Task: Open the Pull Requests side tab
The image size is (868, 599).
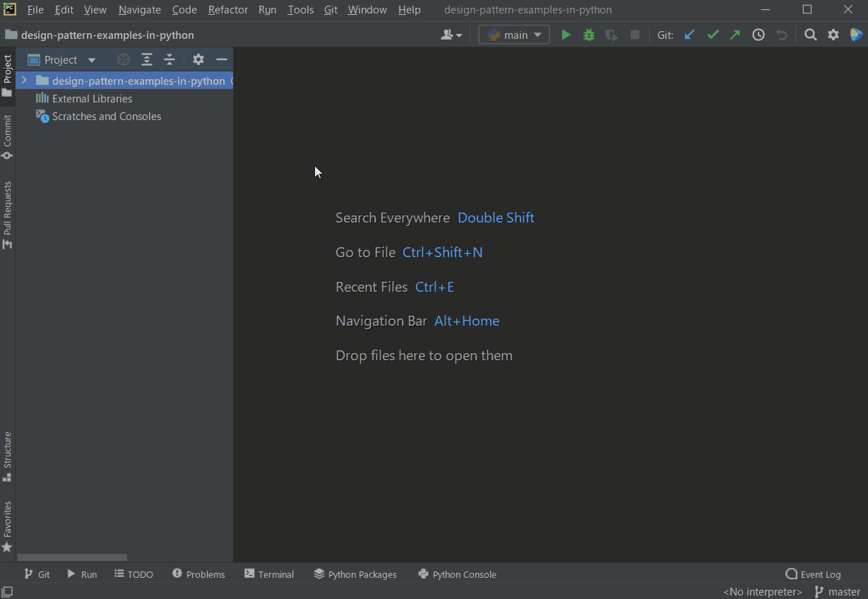Action: tap(7, 214)
